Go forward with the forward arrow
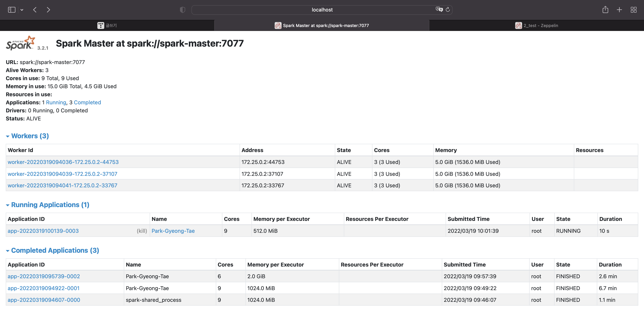The image size is (644, 316). (x=48, y=10)
